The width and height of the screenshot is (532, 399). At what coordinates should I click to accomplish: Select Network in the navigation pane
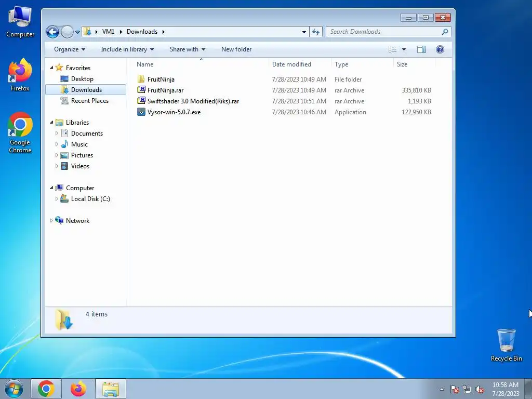click(77, 220)
